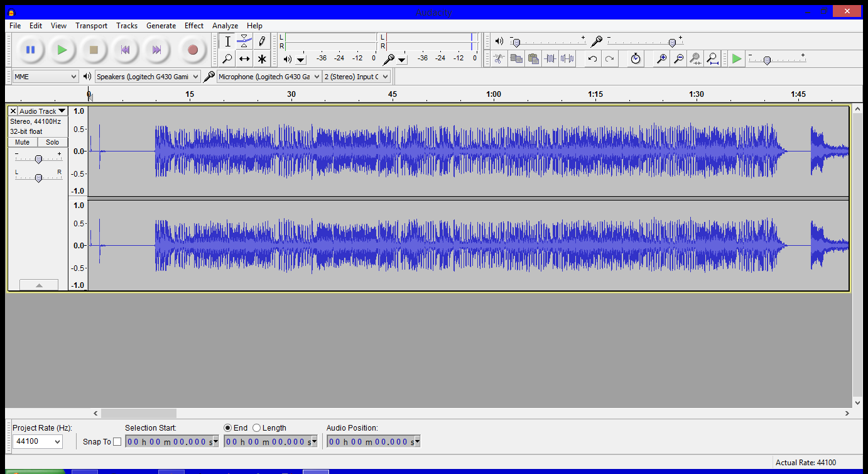
Task: Click the red Record button
Action: (x=193, y=50)
